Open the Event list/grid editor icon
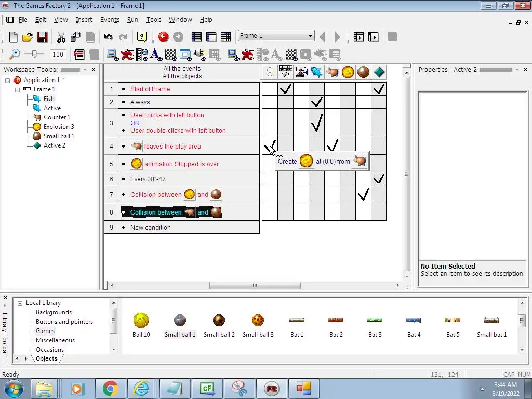The image size is (532, 399). [225, 37]
